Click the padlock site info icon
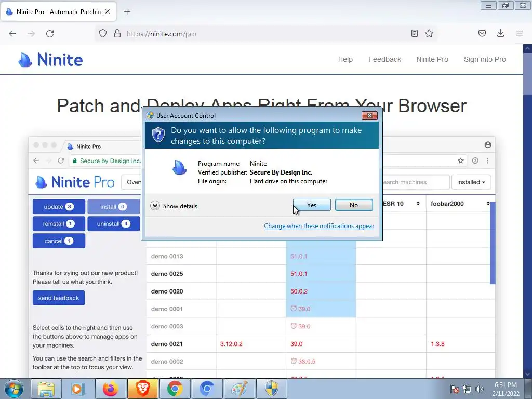The width and height of the screenshot is (532, 399). tap(117, 34)
